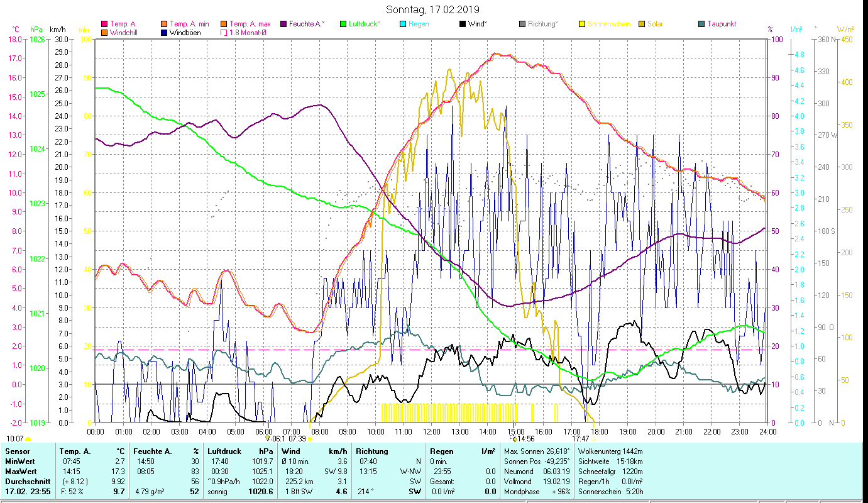Click the hPa axis unit label
868x503 pixels.
[x=36, y=30]
